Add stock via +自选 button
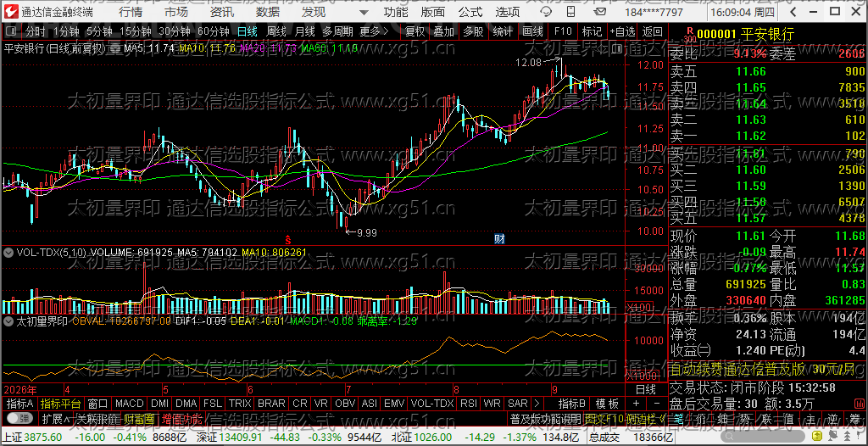The height and width of the screenshot is (446, 868). tap(623, 32)
